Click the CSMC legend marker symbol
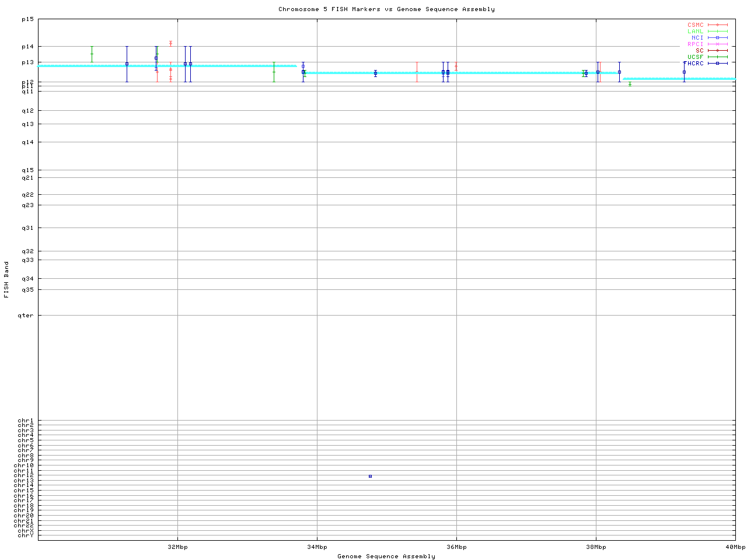Screen dimensions: 747x560 (x=717, y=25)
